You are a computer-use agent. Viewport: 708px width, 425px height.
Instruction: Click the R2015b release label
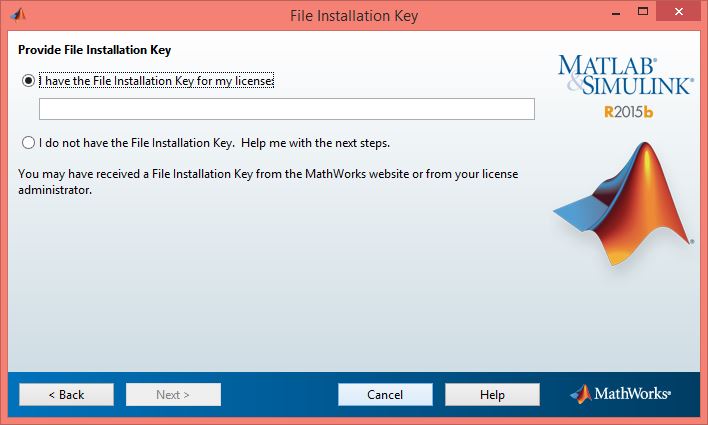coord(628,112)
